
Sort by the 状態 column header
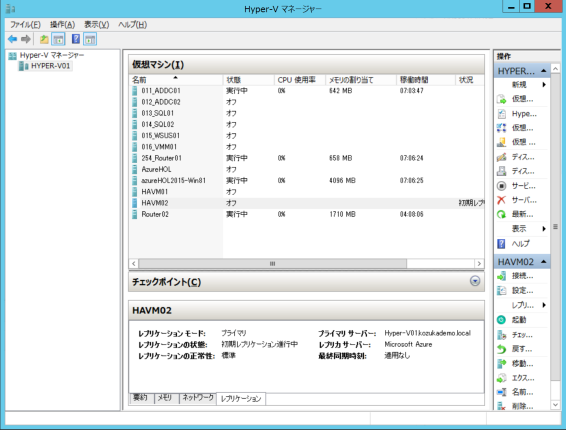(x=248, y=80)
